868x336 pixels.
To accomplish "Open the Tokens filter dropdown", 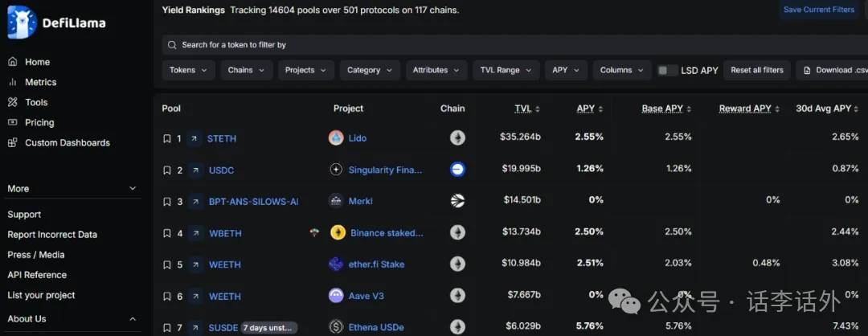I will [x=189, y=70].
